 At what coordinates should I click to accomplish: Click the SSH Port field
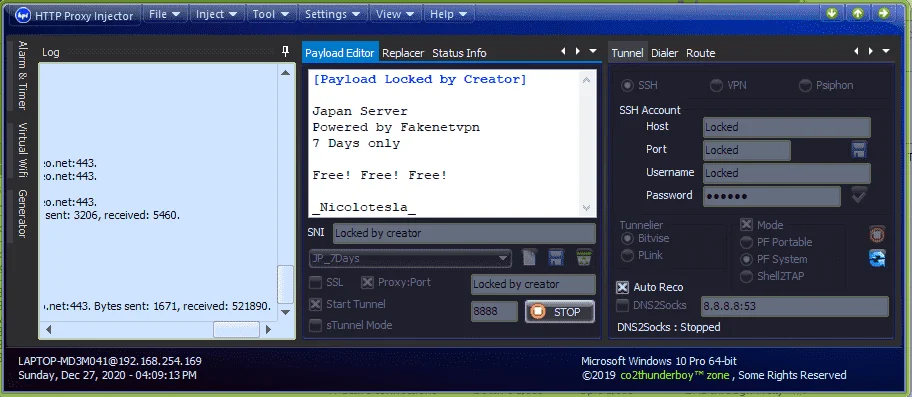tap(747, 150)
